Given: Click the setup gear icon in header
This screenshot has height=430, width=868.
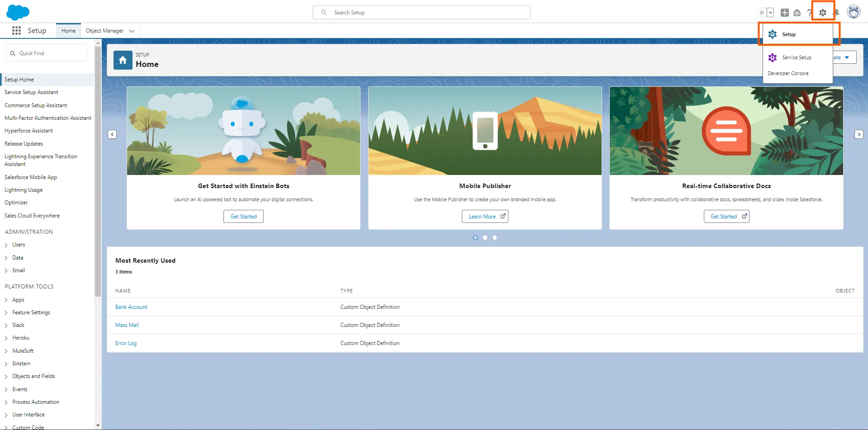Looking at the screenshot, I should point(822,13).
